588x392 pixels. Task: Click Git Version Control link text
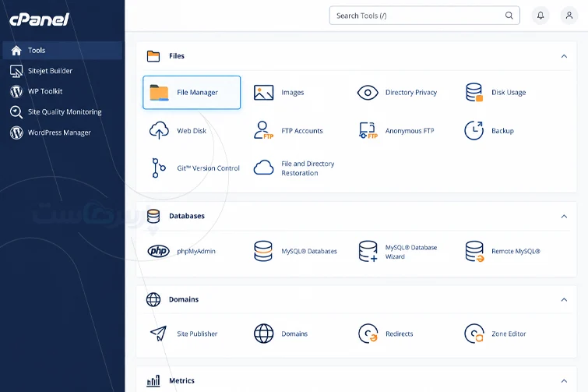pyautogui.click(x=208, y=168)
